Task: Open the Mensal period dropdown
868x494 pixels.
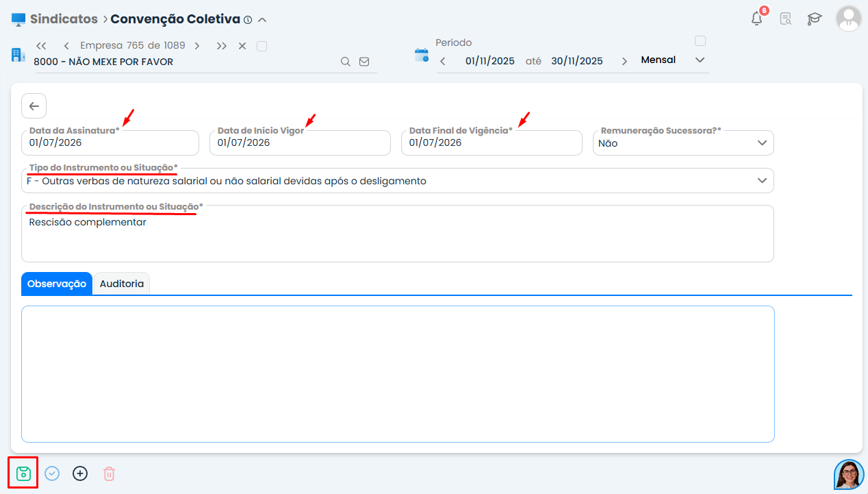Action: click(672, 60)
